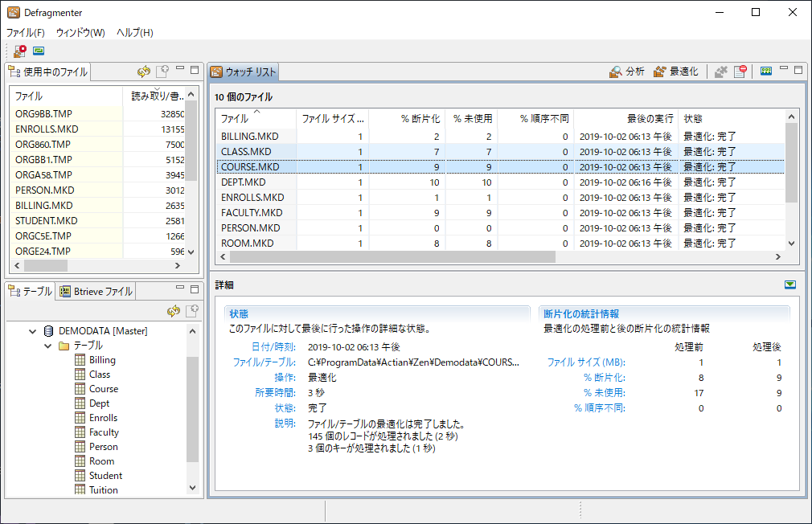Minimize the 使用中のファイル panel
This screenshot has height=524, width=812.
pyautogui.click(x=180, y=70)
